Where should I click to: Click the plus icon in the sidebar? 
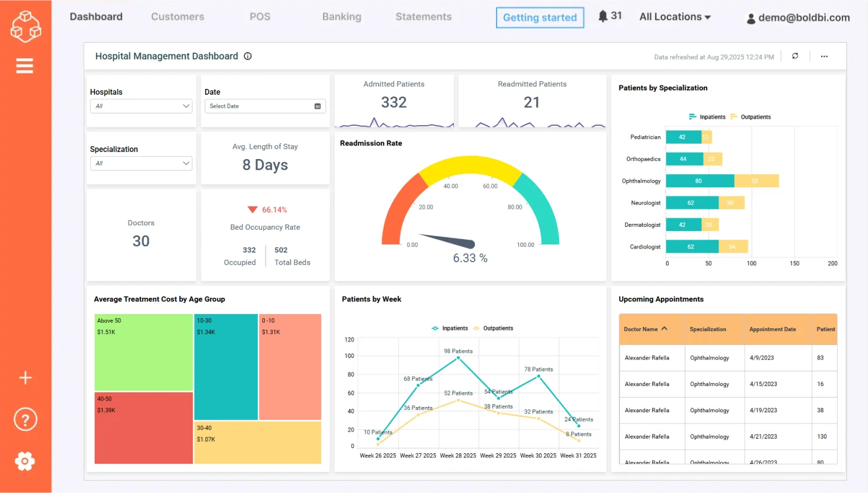25,378
